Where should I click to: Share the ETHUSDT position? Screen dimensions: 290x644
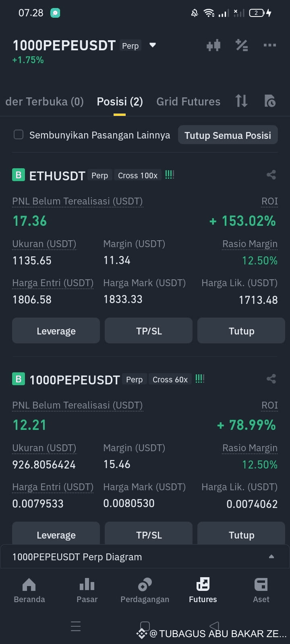(x=271, y=175)
